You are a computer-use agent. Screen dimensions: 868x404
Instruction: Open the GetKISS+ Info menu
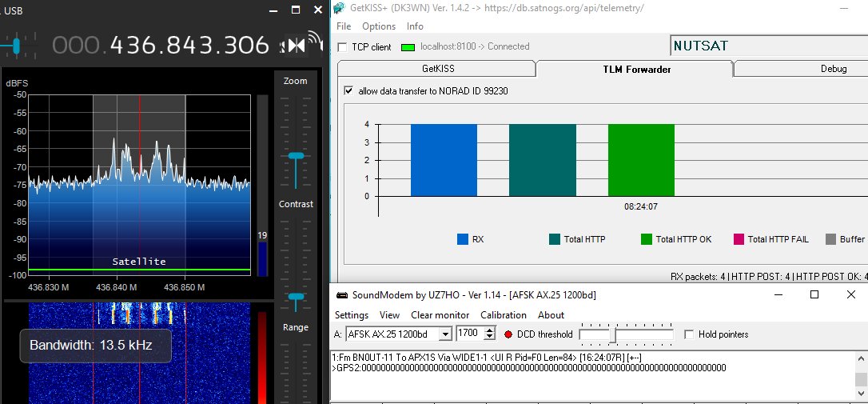[415, 26]
